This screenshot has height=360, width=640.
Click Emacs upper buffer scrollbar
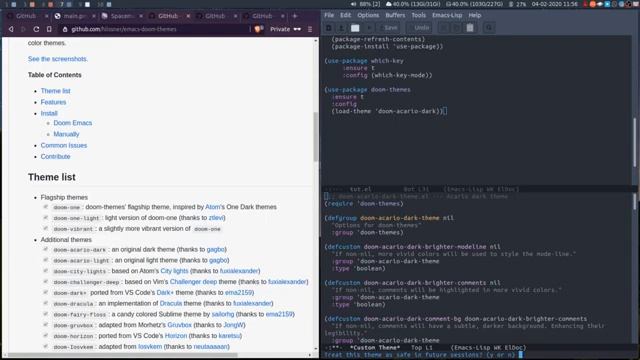pos(635,142)
